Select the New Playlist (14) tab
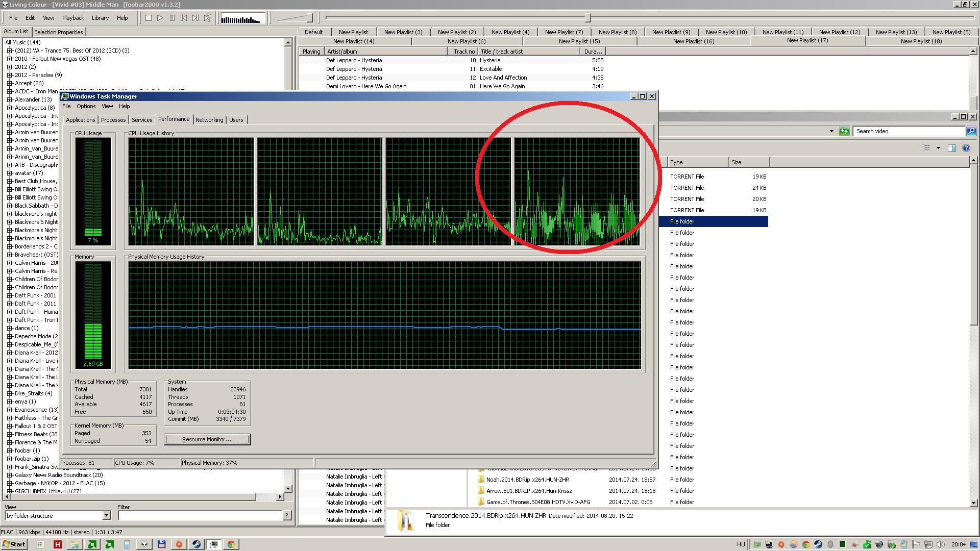This screenshot has height=551, width=980. (354, 41)
